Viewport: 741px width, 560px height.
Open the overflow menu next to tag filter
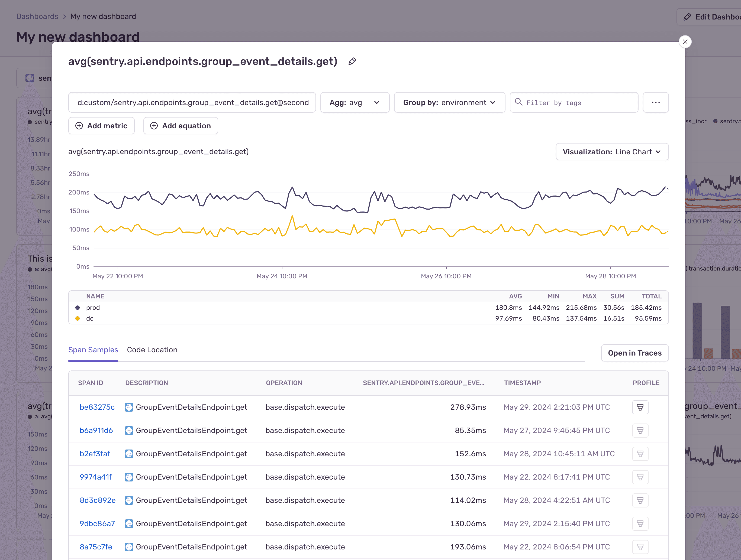(x=656, y=102)
